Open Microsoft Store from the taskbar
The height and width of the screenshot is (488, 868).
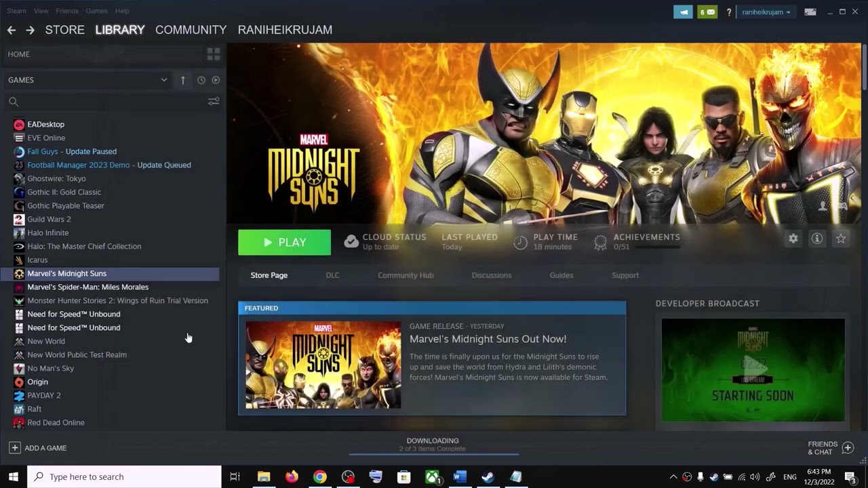tap(403, 477)
